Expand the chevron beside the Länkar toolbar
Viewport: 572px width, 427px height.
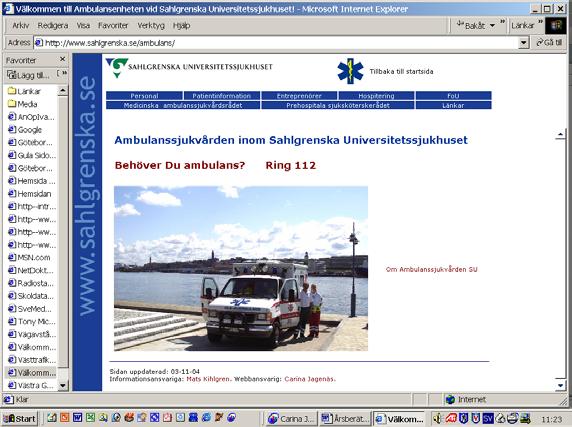point(540,22)
